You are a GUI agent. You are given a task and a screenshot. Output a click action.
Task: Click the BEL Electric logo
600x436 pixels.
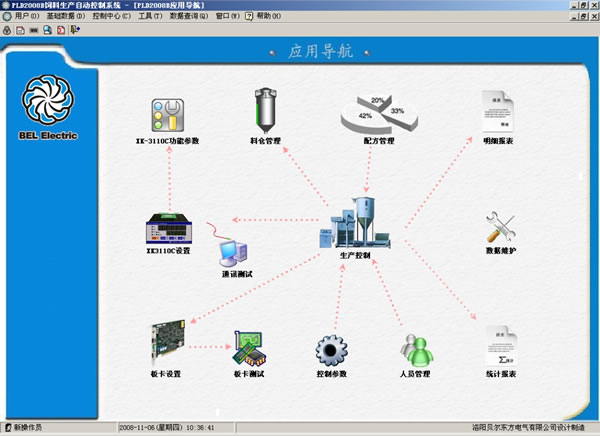pyautogui.click(x=48, y=107)
